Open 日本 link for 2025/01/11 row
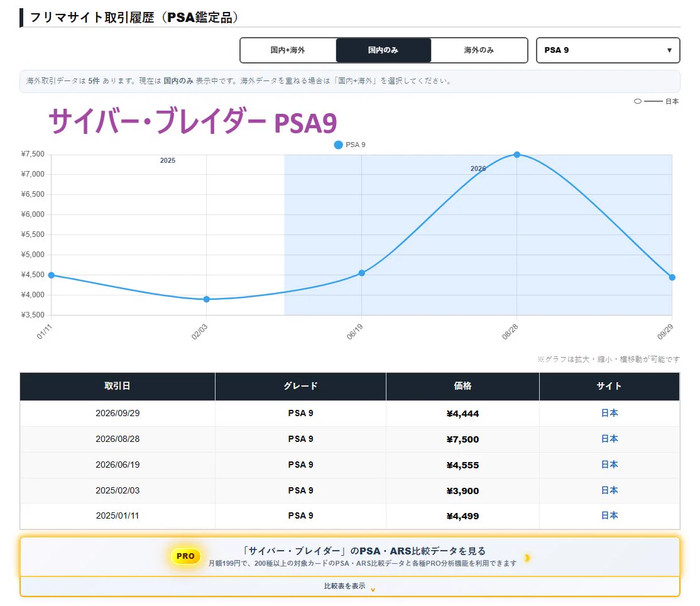 (x=610, y=516)
